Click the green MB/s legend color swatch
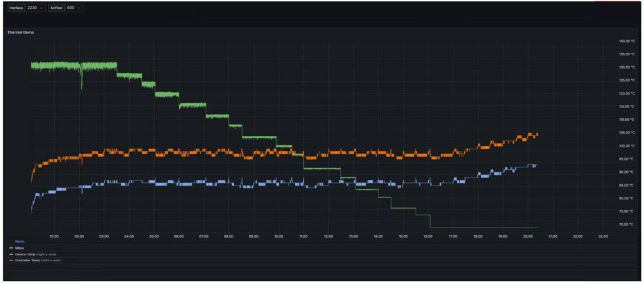The height and width of the screenshot is (283, 644). coord(11,248)
